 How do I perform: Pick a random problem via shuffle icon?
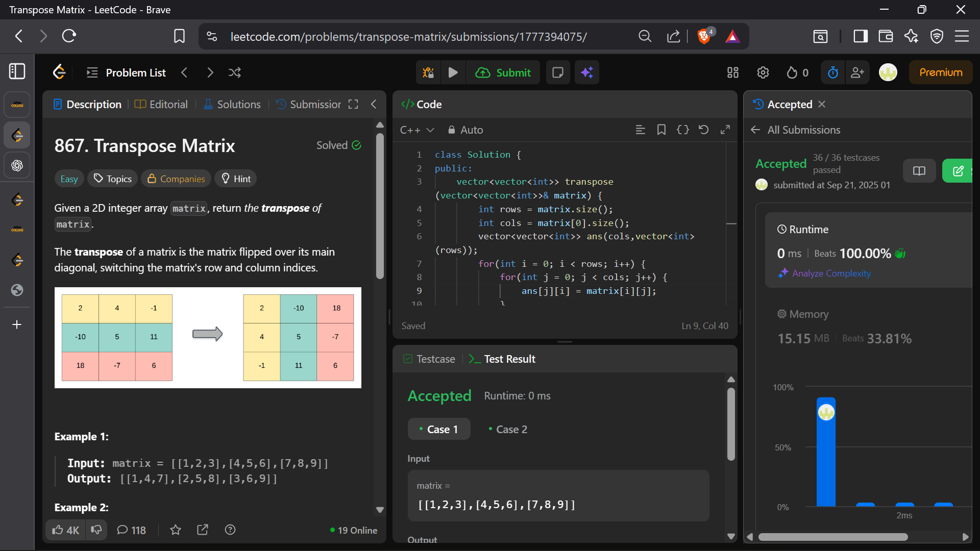pyautogui.click(x=235, y=72)
